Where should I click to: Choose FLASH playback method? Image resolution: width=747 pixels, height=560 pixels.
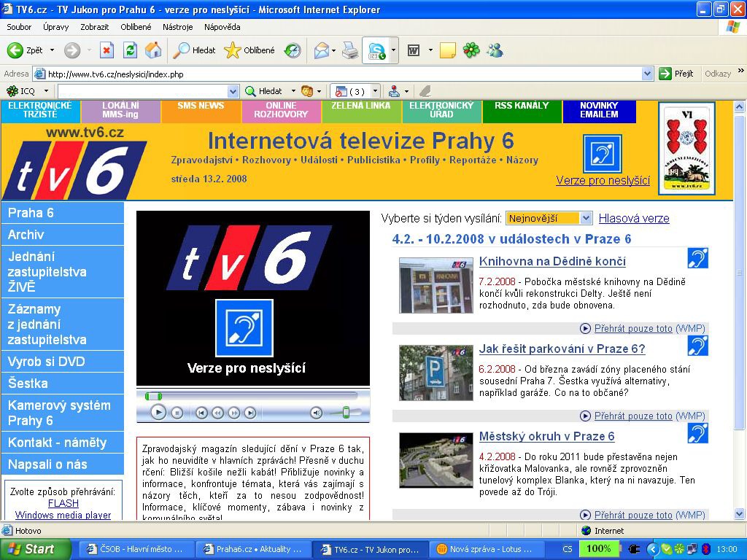(63, 503)
